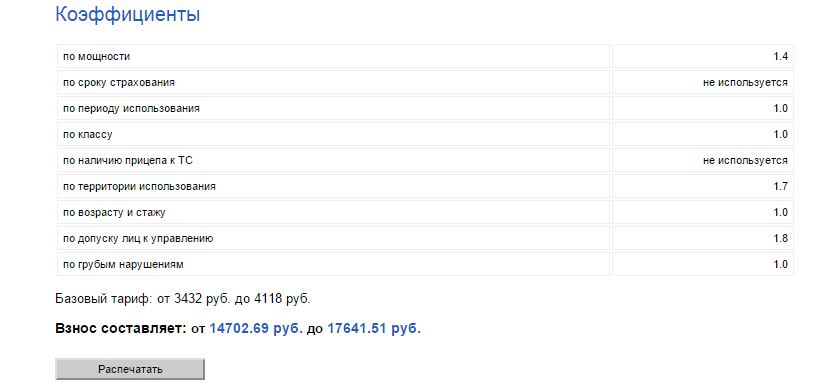Select the по периоду использования label

(x=131, y=108)
